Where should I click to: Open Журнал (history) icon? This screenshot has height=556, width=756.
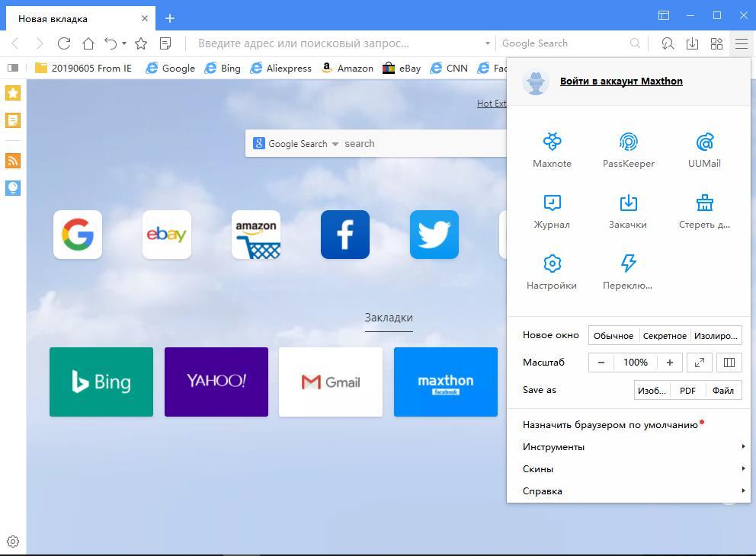(x=552, y=211)
